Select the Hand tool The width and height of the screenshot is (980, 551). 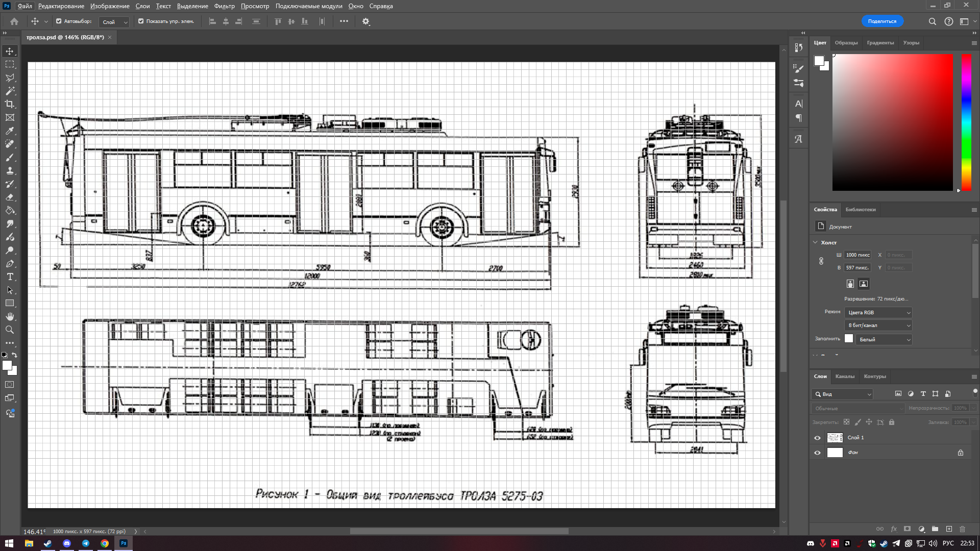[x=10, y=316]
